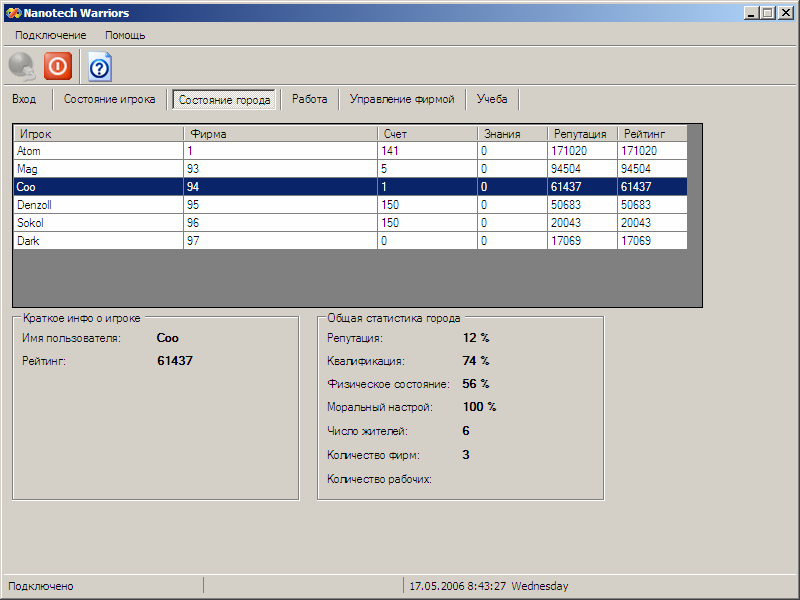
Task: Click Sokol's Рейтинг value 20043
Action: tap(652, 223)
